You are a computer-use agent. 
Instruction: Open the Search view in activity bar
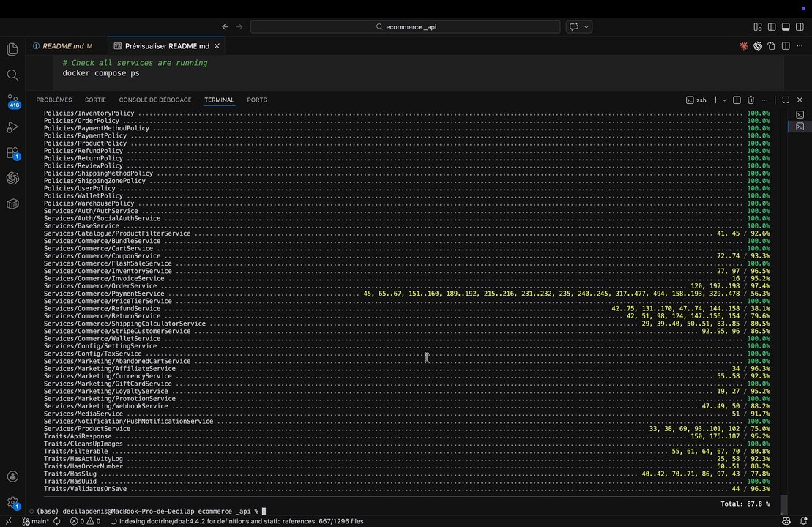click(12, 75)
